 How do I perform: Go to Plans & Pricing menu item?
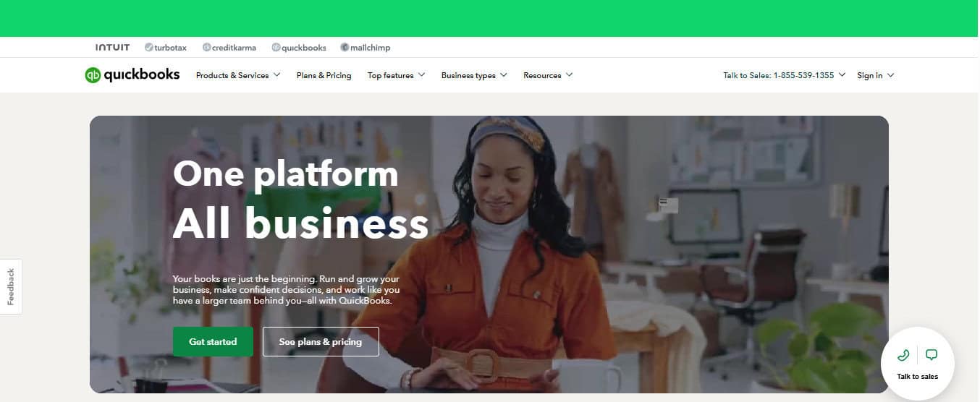coord(324,75)
